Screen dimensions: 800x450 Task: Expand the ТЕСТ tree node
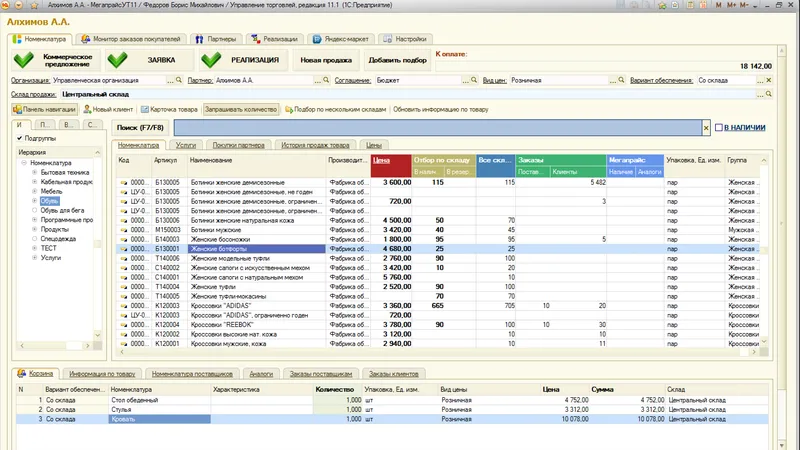click(x=35, y=248)
